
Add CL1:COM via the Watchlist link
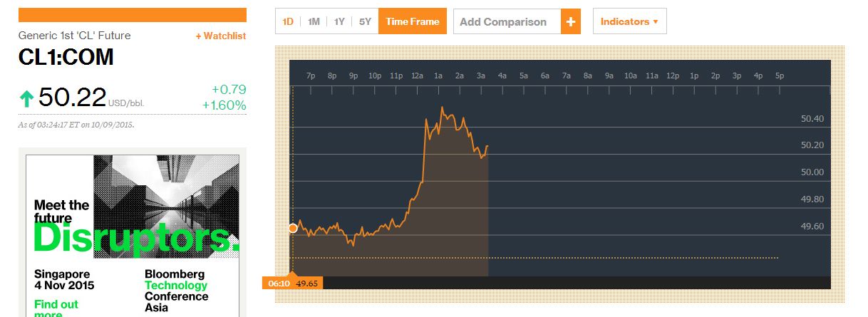click(x=221, y=36)
